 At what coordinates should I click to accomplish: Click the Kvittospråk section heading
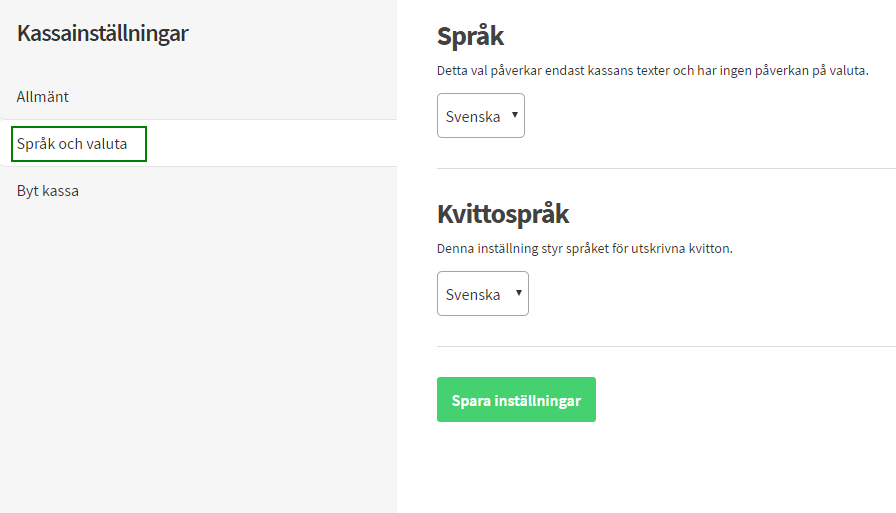point(503,214)
